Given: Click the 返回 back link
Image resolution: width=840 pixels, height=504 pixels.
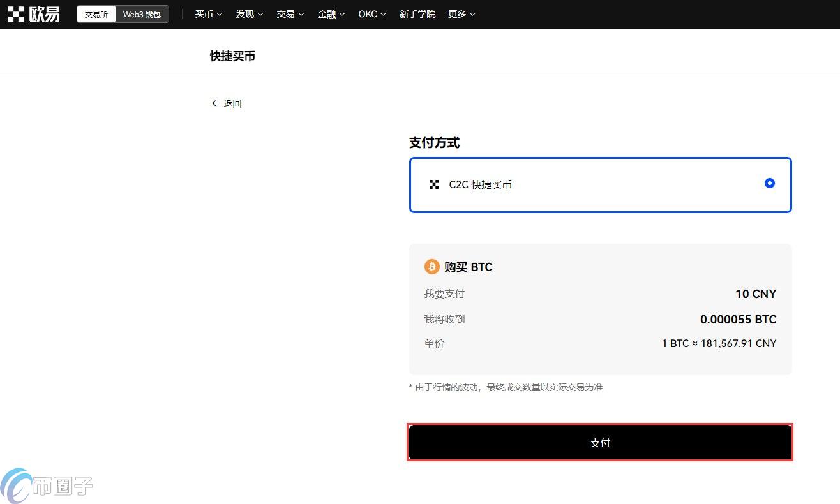Looking at the screenshot, I should click(x=232, y=103).
